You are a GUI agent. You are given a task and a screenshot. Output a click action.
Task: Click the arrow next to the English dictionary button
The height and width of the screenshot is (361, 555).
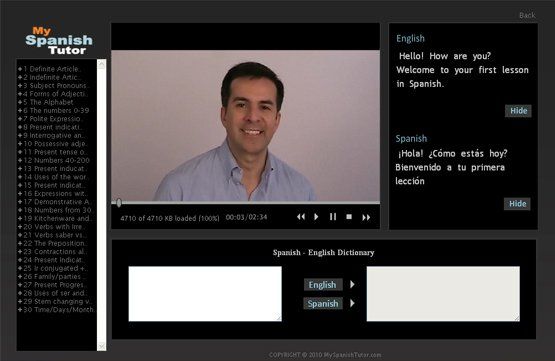coord(352,284)
